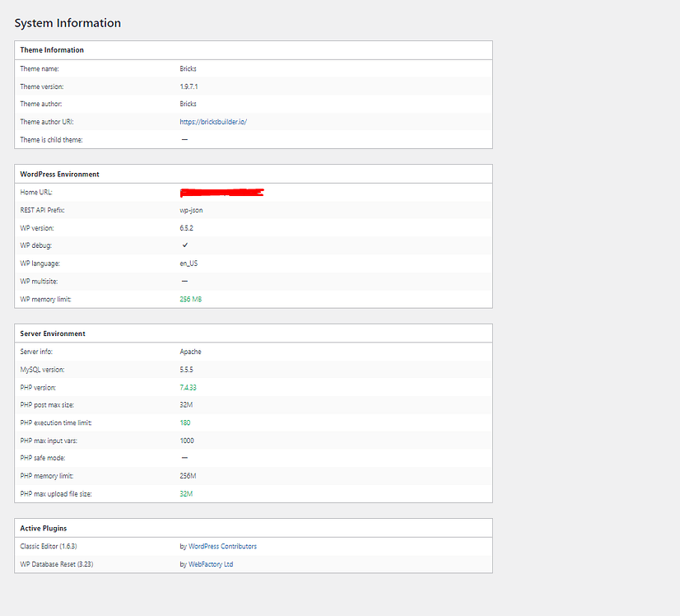Click the PHP execution time limit label
The width and height of the screenshot is (680, 616).
pos(56,422)
